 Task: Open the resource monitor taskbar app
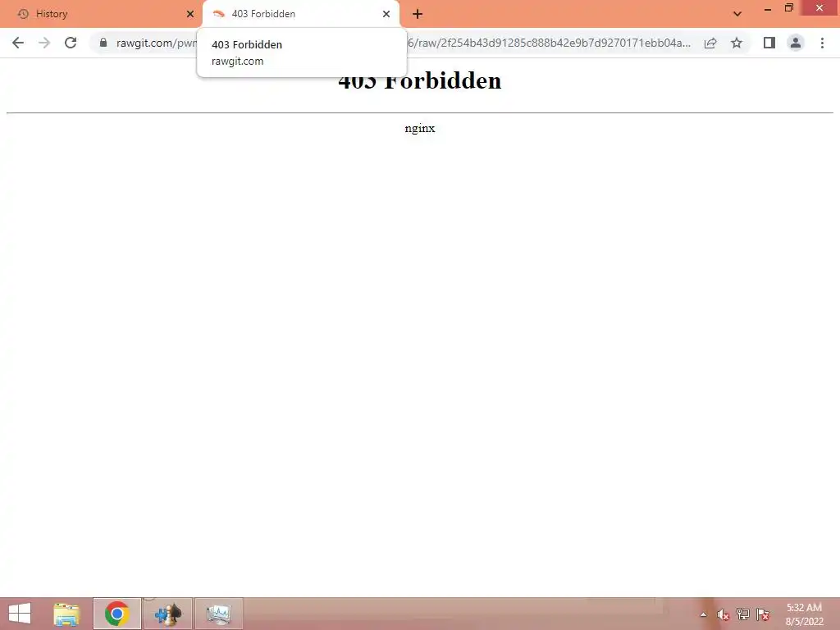tap(218, 614)
